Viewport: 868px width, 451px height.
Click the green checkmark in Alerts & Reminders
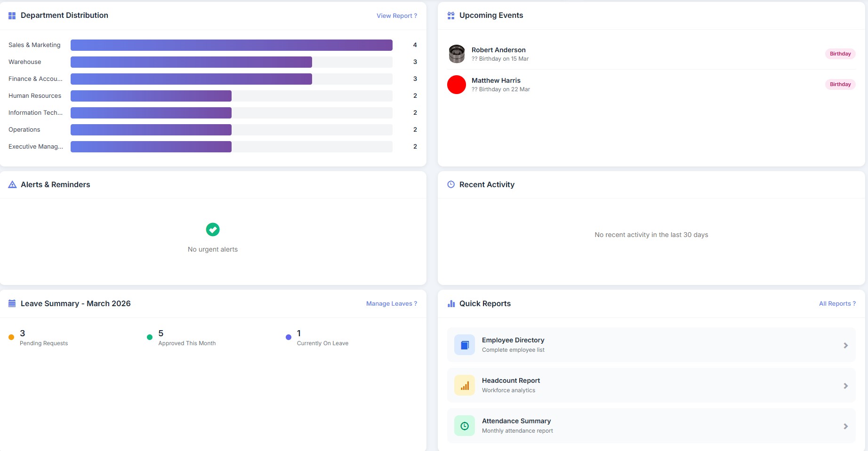click(x=212, y=229)
